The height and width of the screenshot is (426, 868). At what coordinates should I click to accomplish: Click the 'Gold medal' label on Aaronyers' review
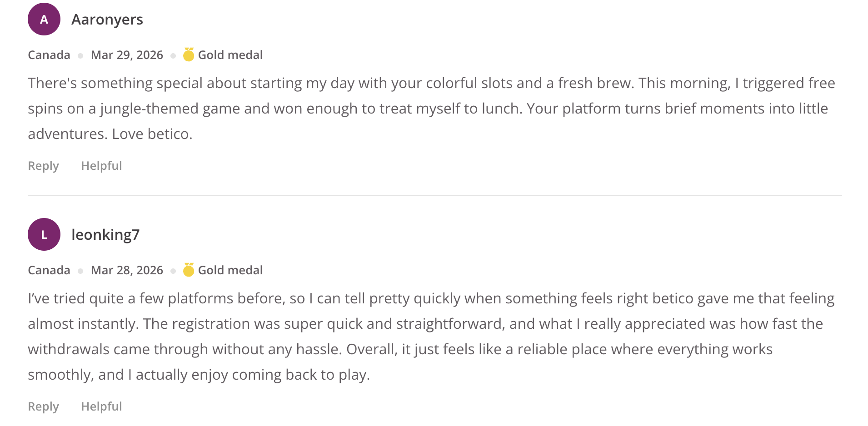(230, 55)
